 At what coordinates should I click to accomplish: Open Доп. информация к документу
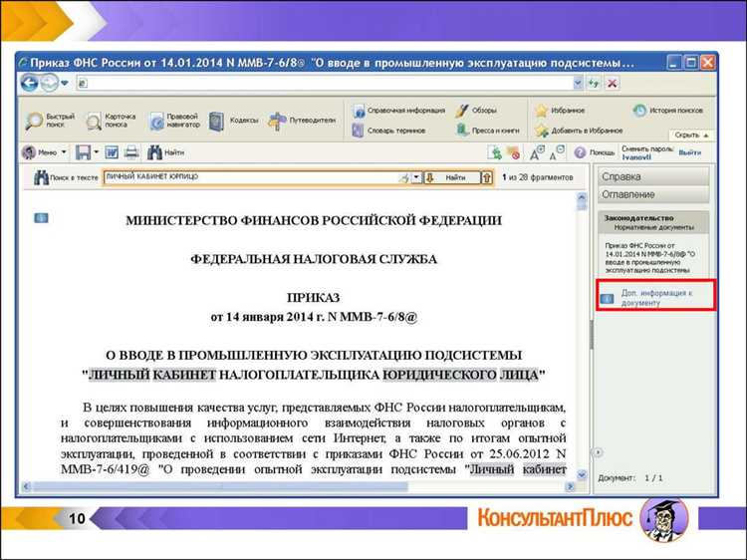click(655, 298)
